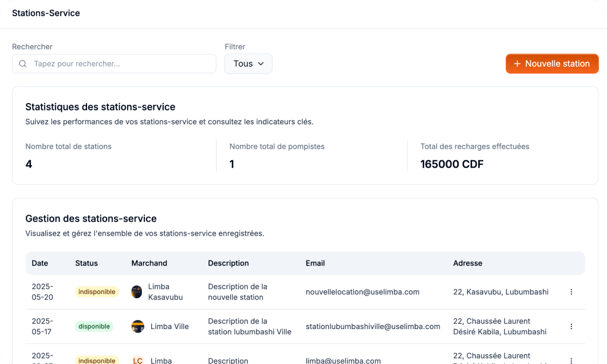Click the disponible status badge

point(94,326)
